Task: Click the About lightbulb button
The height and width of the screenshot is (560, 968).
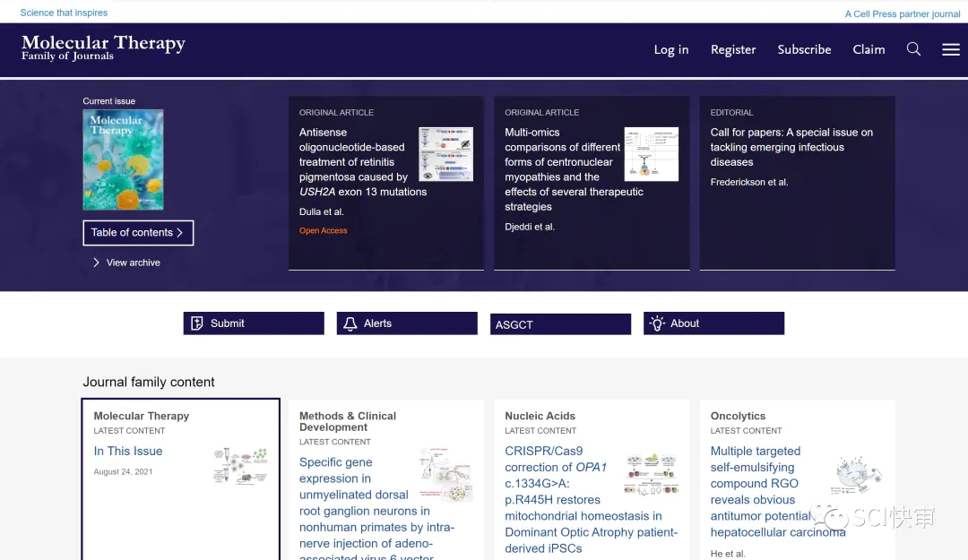Action: coord(713,323)
